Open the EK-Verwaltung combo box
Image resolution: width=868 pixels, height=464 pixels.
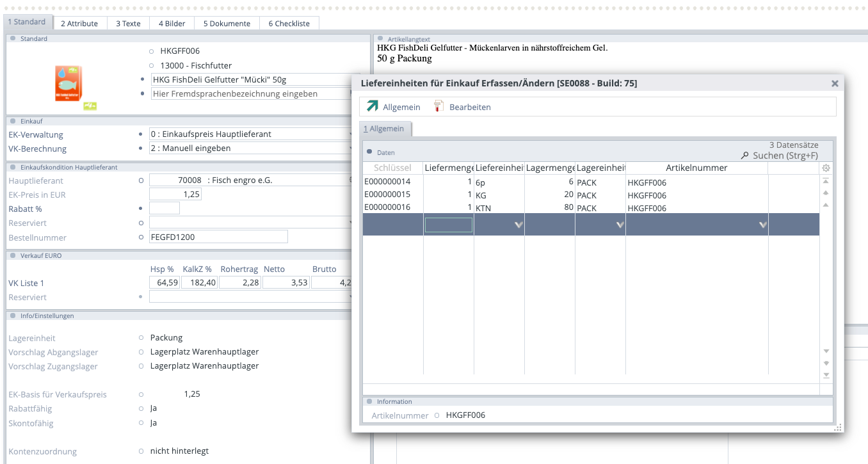(250, 134)
